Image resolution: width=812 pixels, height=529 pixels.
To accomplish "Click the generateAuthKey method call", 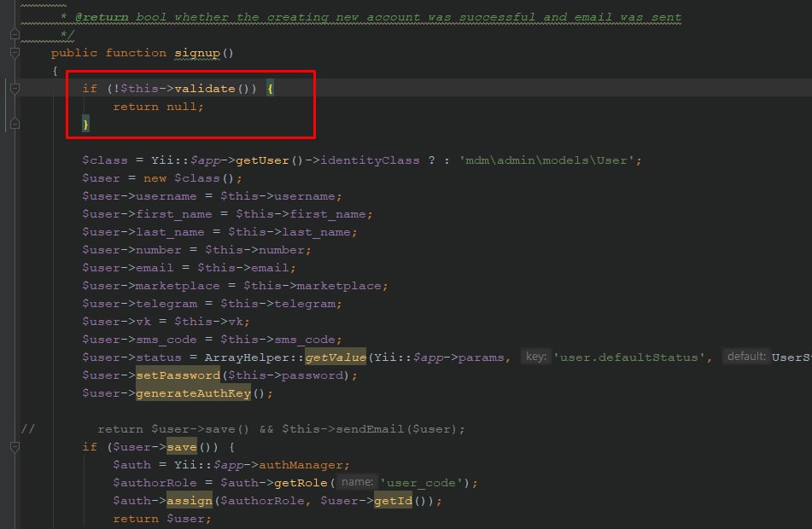I will tap(194, 393).
